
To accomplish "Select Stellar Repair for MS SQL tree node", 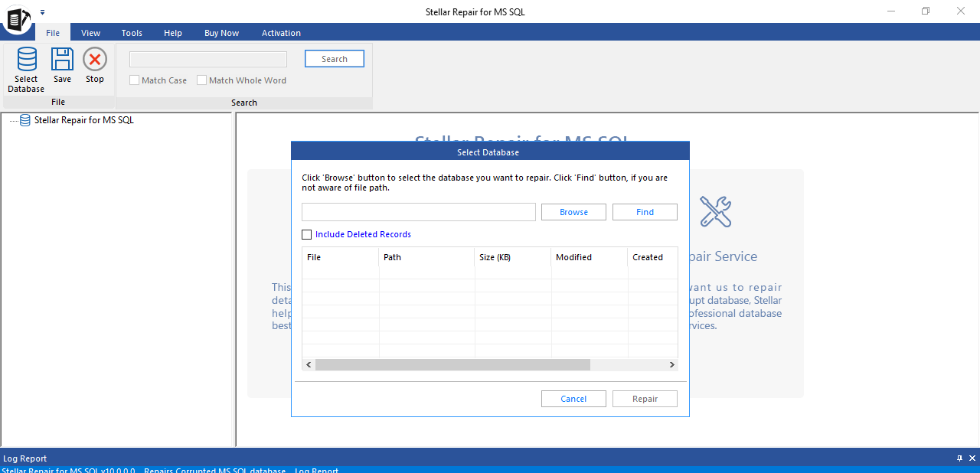I will click(x=84, y=120).
